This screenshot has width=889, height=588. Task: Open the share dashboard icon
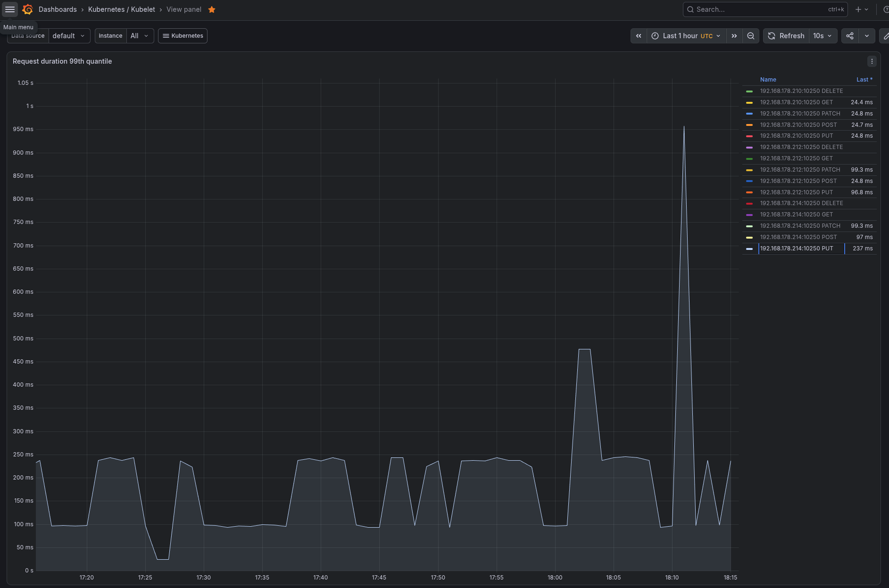coord(850,36)
